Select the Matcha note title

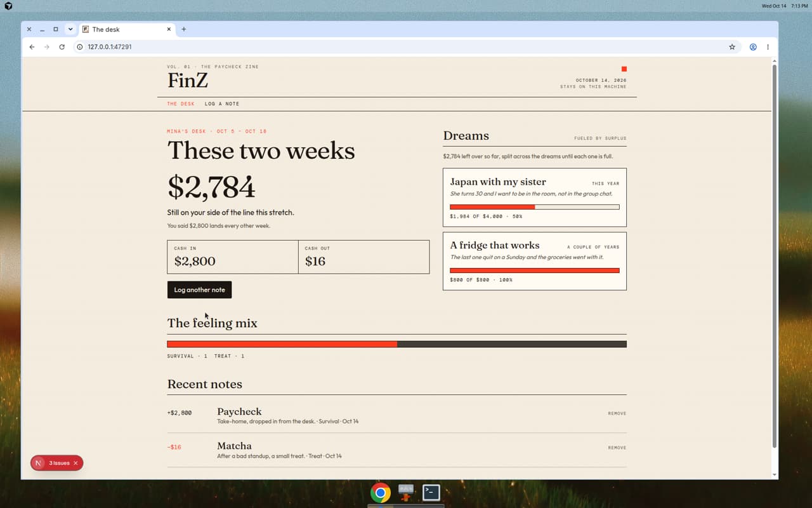234,446
